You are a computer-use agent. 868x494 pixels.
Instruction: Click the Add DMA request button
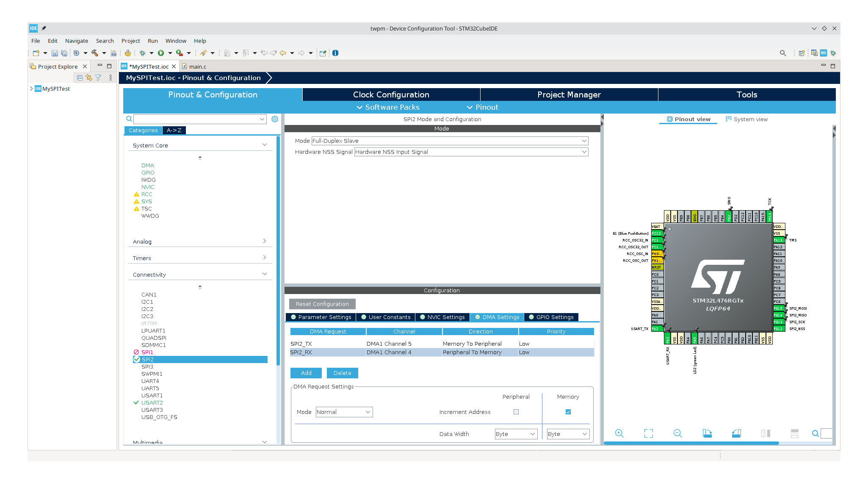pyautogui.click(x=306, y=373)
